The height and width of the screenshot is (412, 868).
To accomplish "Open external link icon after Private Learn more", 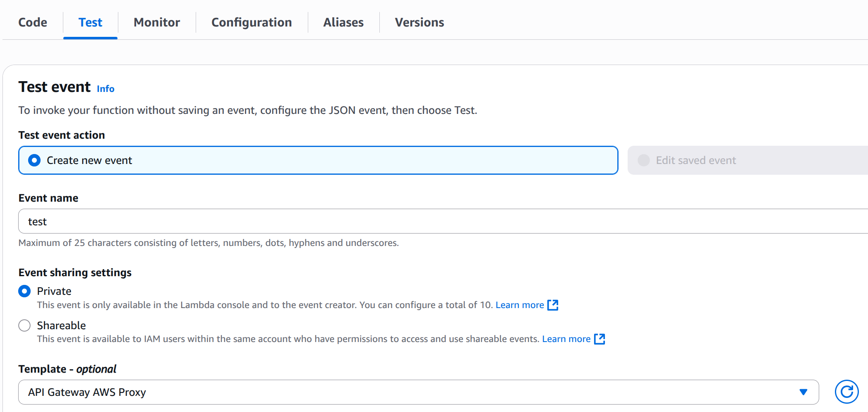I will [x=553, y=305].
